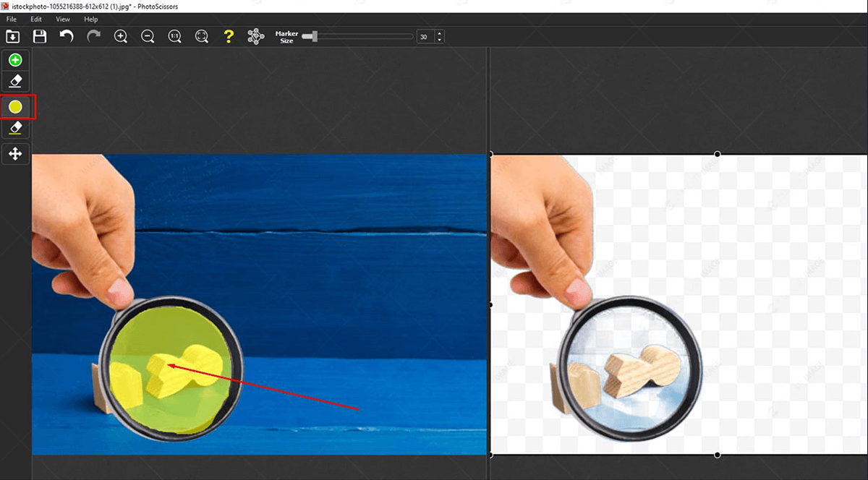Click the Redo arrow icon

click(x=93, y=36)
